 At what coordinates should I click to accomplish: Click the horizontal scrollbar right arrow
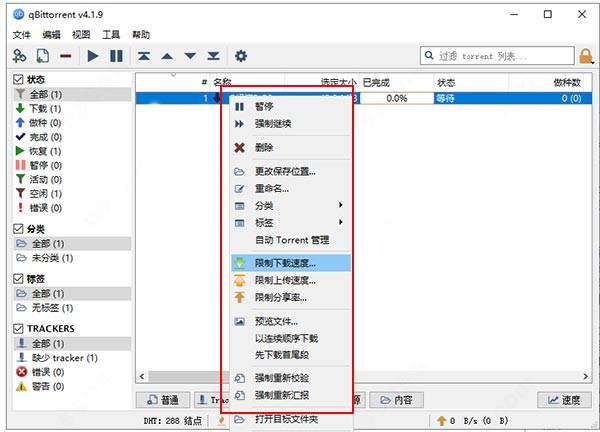[585, 377]
